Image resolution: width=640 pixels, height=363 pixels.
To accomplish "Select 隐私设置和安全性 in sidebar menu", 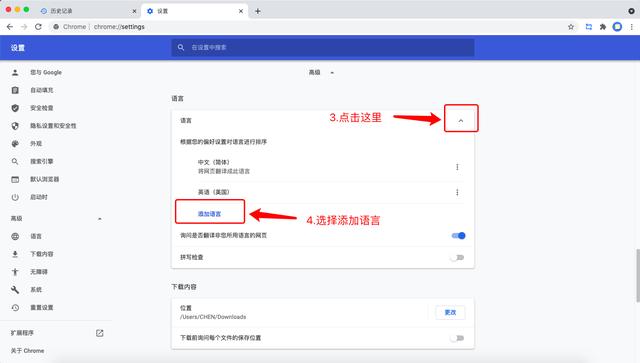I will click(x=53, y=126).
